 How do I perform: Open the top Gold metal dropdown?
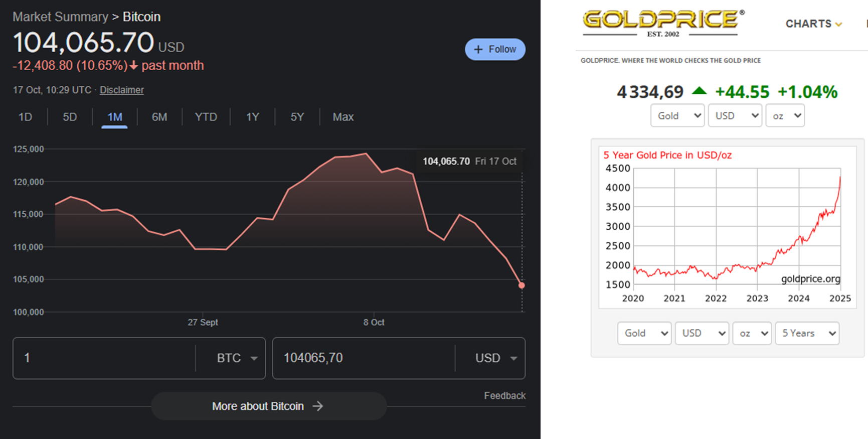point(677,116)
